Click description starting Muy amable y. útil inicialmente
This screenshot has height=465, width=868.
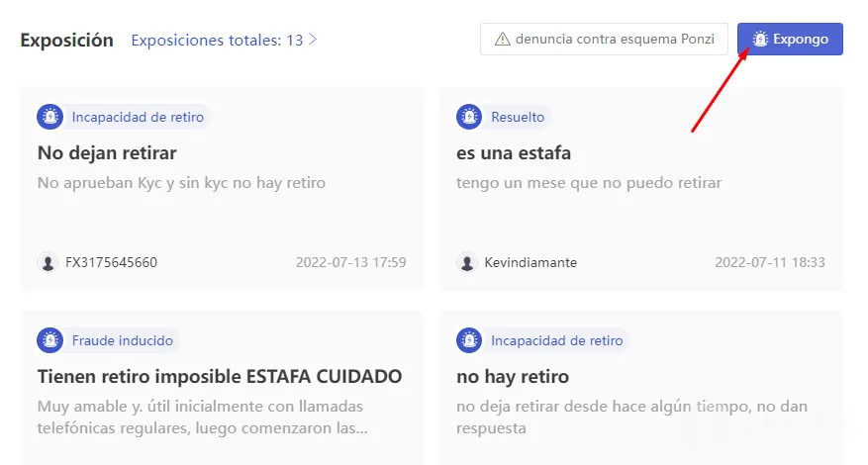pyautogui.click(x=203, y=417)
